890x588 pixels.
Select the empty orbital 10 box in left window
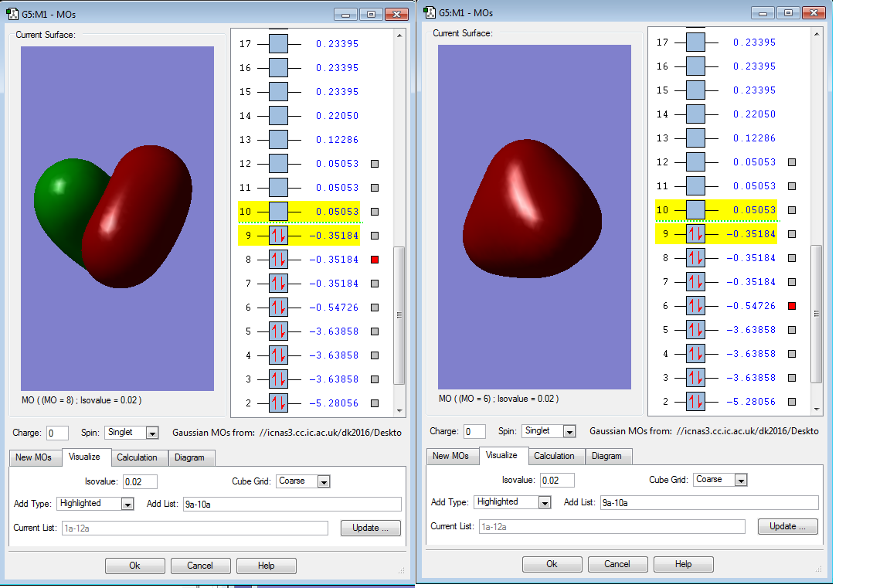coord(278,212)
